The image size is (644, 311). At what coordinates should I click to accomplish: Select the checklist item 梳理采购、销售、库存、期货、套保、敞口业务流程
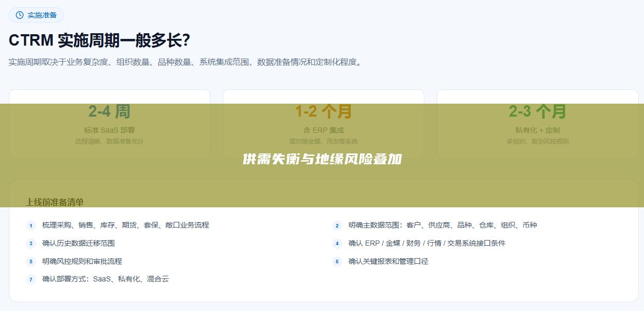(x=126, y=225)
